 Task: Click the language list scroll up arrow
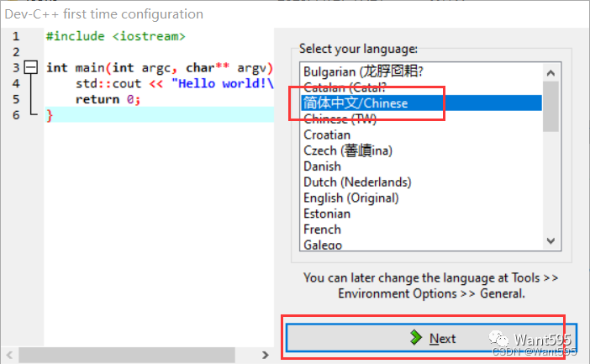pyautogui.click(x=550, y=72)
